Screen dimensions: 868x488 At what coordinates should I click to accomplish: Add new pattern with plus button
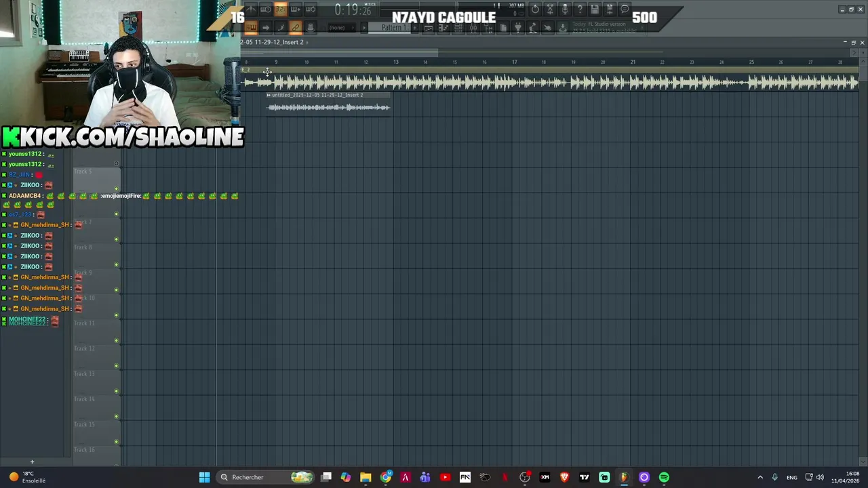pyautogui.click(x=414, y=28)
